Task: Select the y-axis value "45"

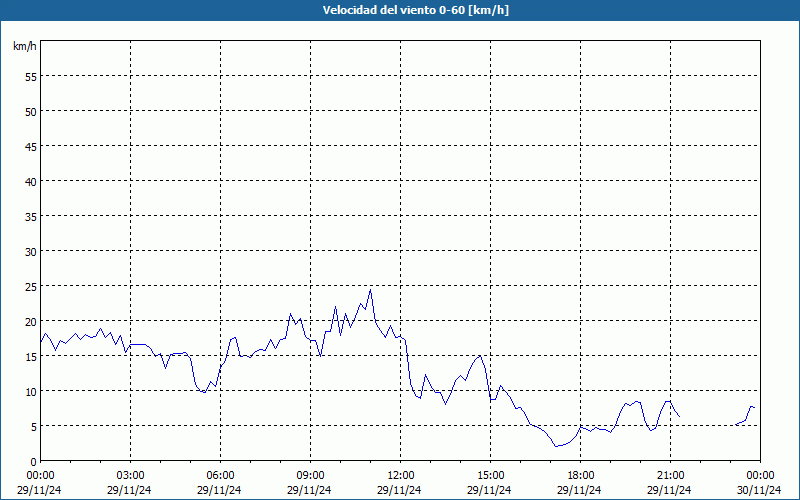Action: point(31,146)
